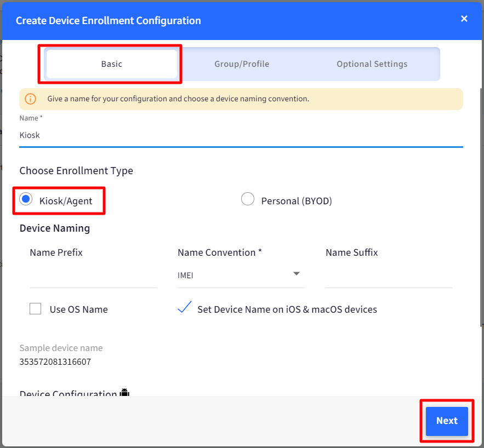Enable the Use OS Name checkbox

(35, 309)
